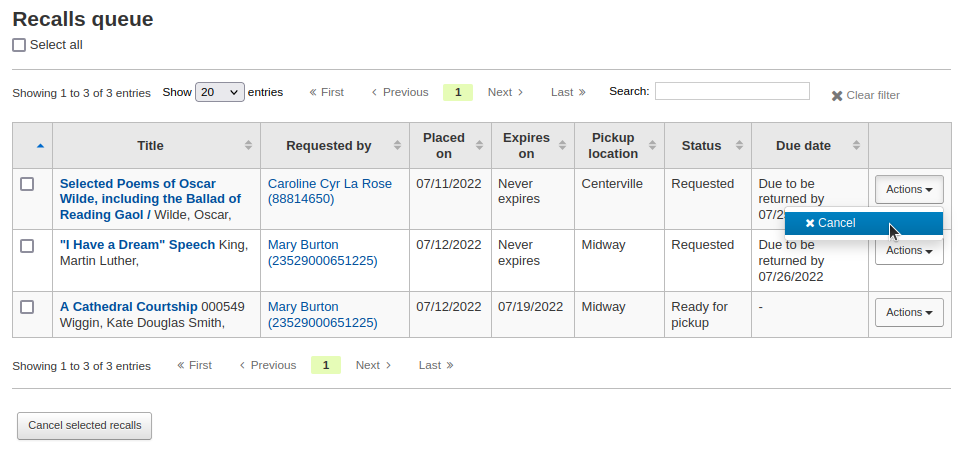This screenshot has width=979, height=458.
Task: Sort by Placed on column
Action: [x=479, y=146]
